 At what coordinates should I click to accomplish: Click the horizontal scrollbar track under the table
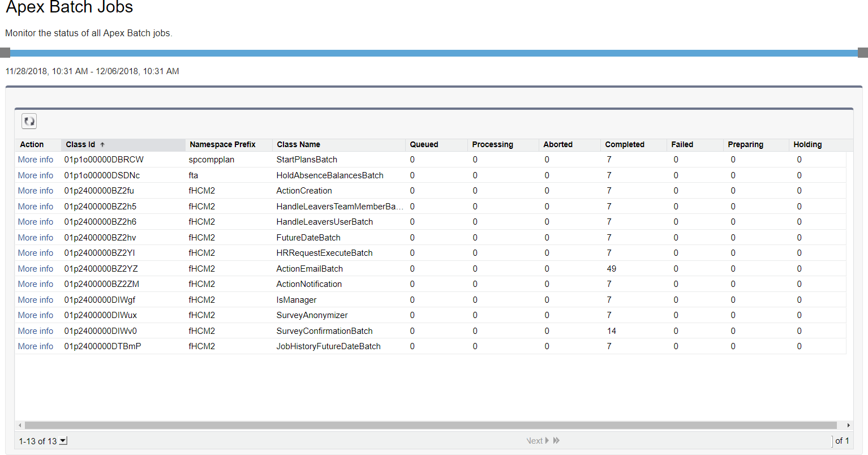tap(430, 425)
